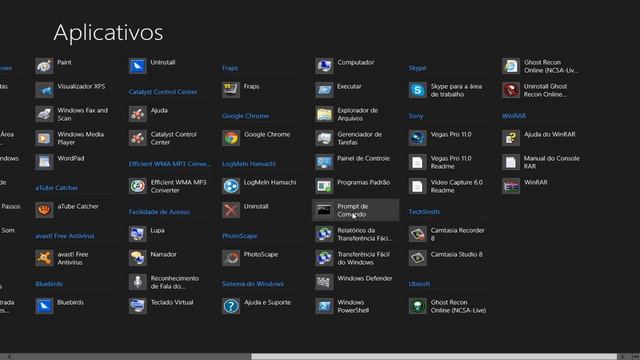Launch Camtasia Studio 8 icon
640x360 pixels.
pos(418,258)
